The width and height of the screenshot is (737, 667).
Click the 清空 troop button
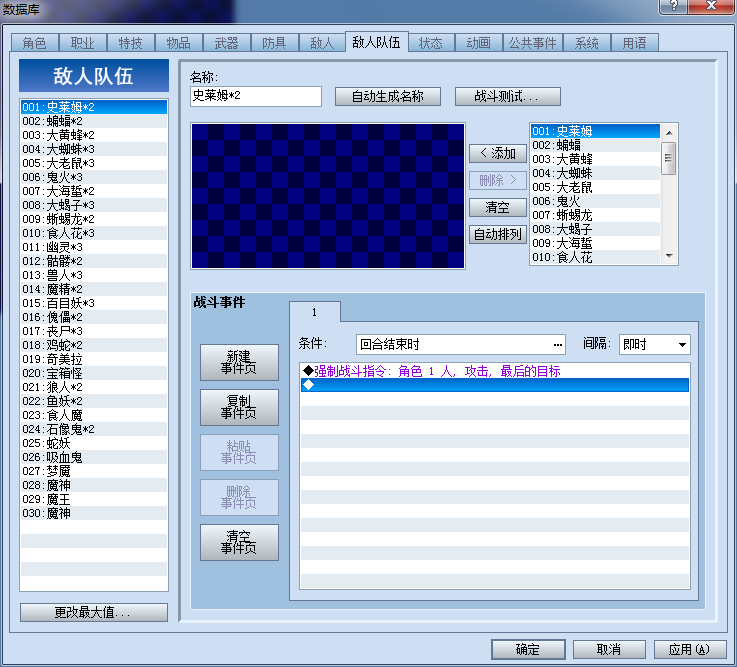tap(498, 207)
